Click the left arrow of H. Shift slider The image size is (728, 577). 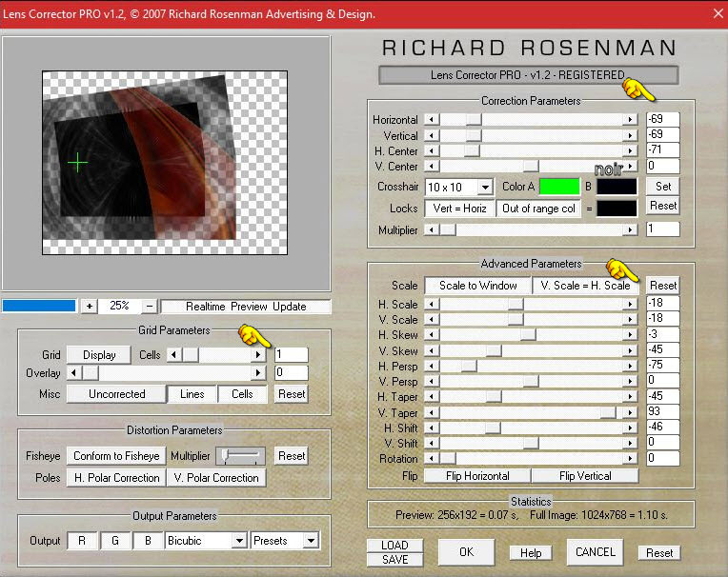tap(432, 428)
